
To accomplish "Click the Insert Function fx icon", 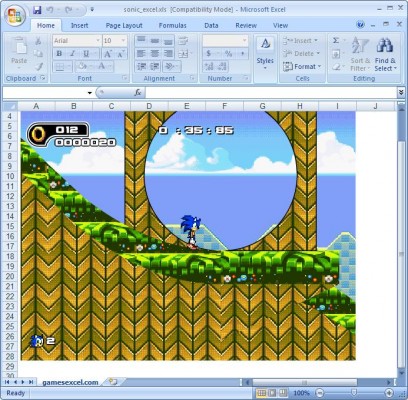I will (x=138, y=93).
